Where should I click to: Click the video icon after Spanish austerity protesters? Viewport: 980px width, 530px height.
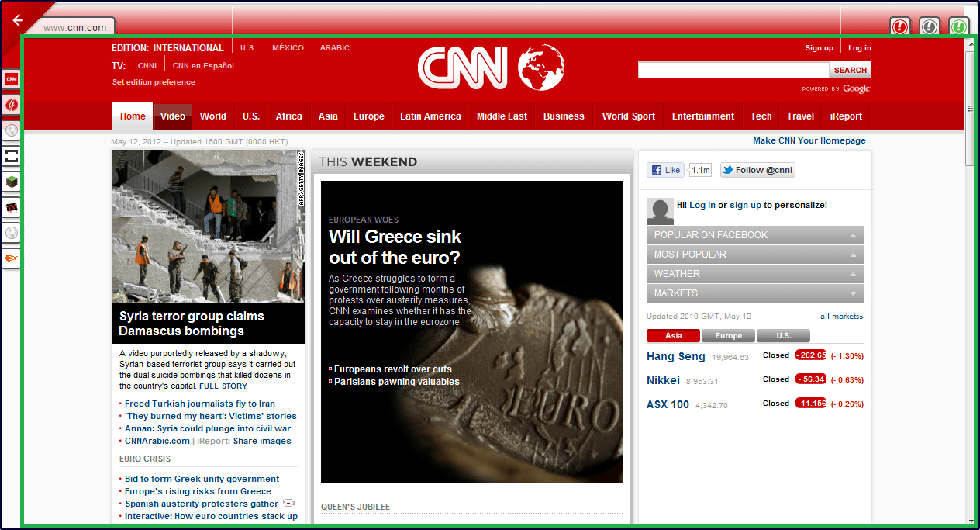point(289,504)
